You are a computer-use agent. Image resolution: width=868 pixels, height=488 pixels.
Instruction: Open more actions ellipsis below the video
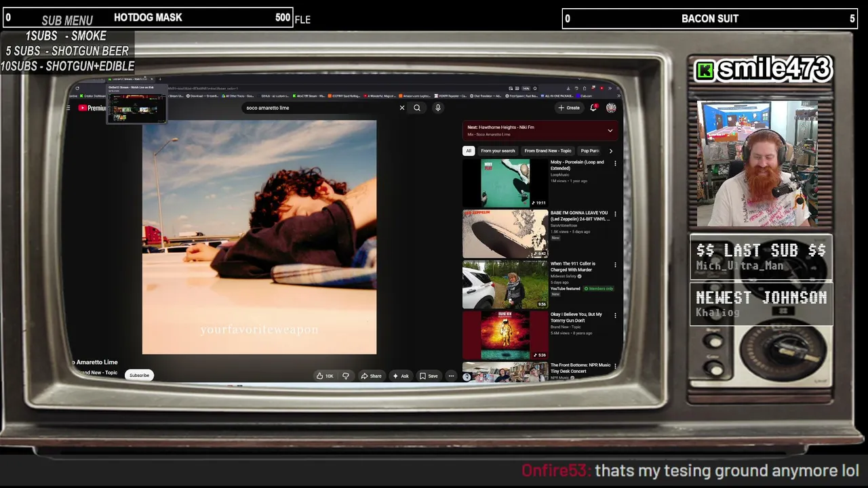coord(451,376)
